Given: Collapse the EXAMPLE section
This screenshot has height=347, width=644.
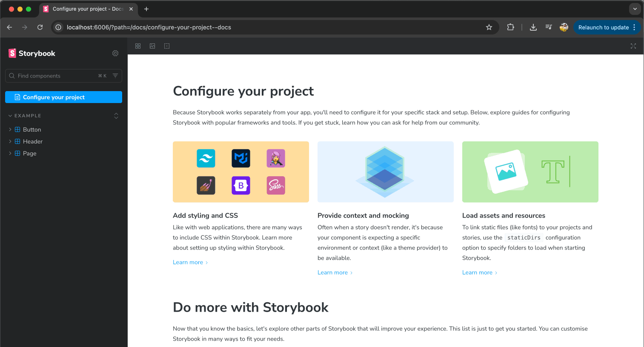Looking at the screenshot, I should pos(25,116).
